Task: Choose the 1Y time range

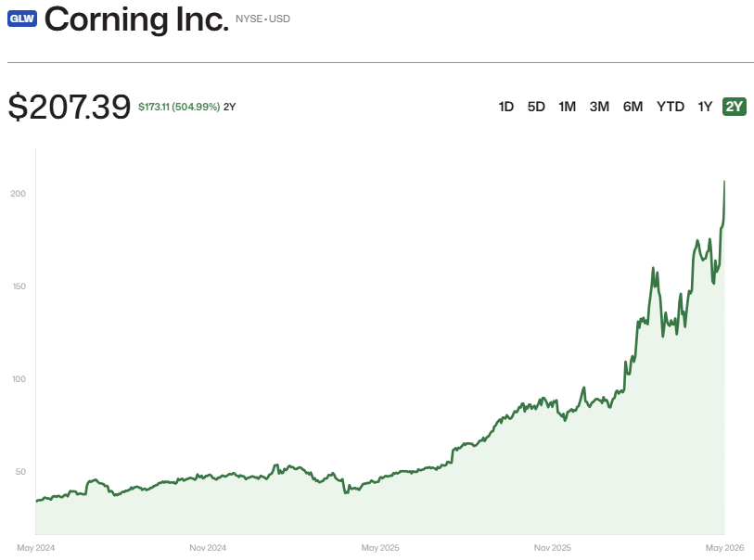Action: click(705, 107)
